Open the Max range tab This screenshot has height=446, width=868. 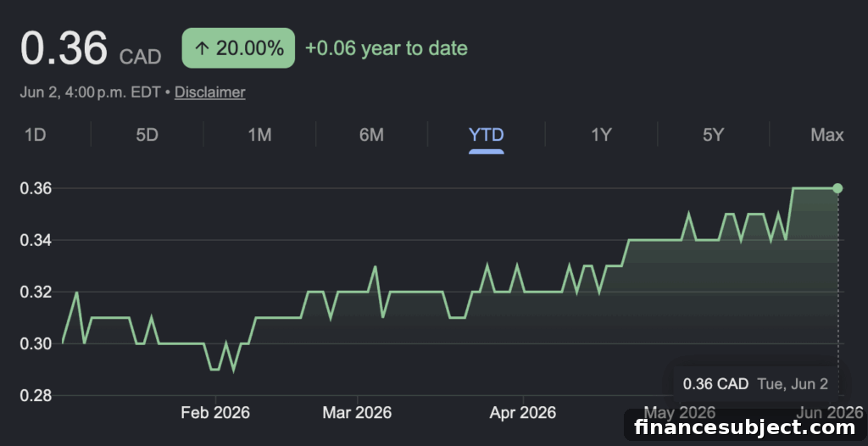(x=827, y=135)
